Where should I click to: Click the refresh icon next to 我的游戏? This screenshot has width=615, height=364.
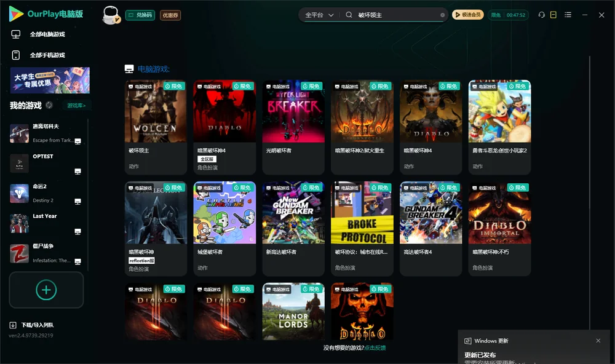tap(49, 105)
